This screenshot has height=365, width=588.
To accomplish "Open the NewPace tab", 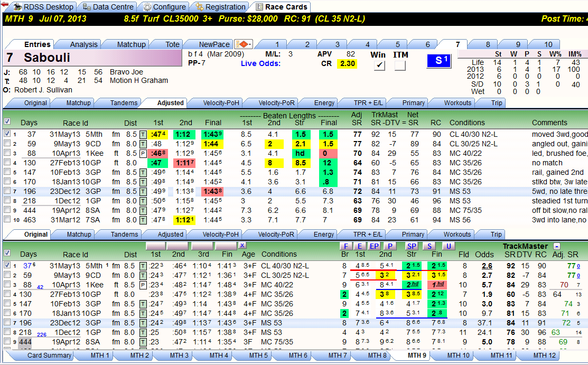I will 214,44.
